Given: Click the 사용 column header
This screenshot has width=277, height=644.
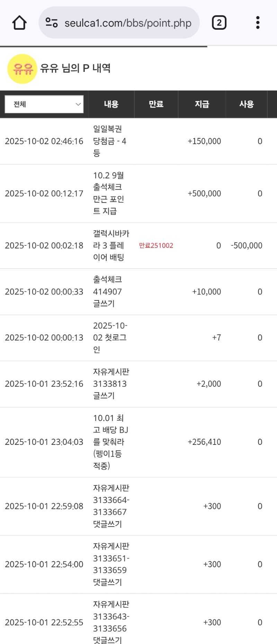Looking at the screenshot, I should pos(246,104).
